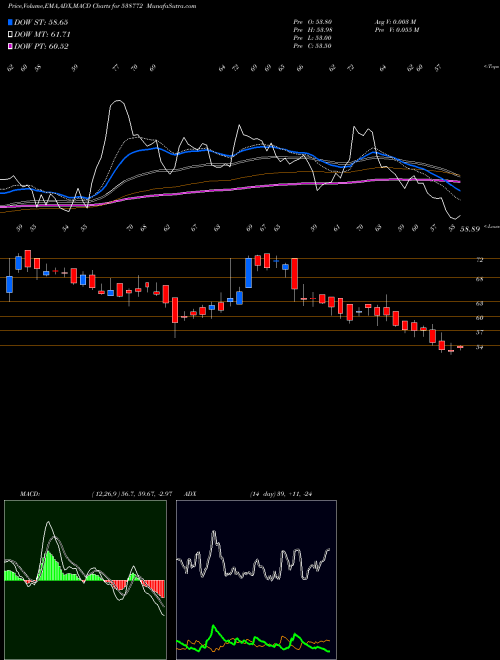Click the 'ADX' panel label
This screenshot has width=500, height=660.
click(x=190, y=494)
